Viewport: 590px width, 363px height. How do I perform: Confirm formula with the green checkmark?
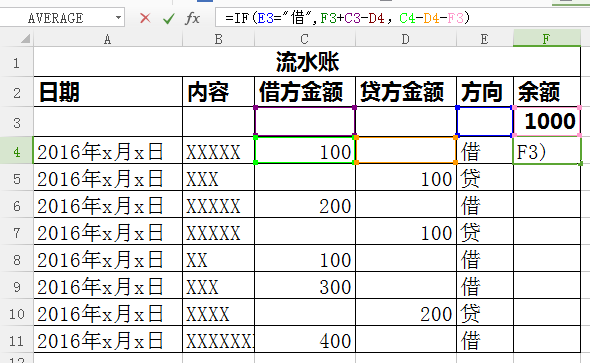click(x=169, y=18)
